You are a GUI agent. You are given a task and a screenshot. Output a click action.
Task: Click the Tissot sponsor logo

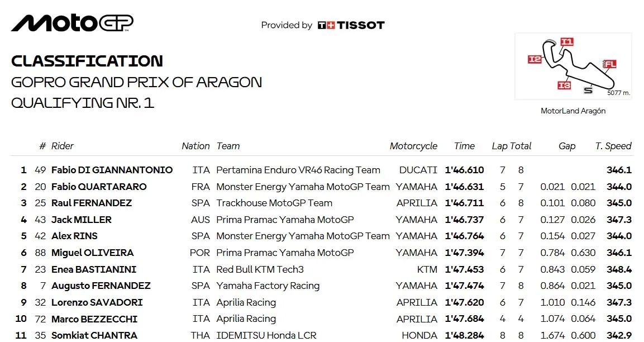[351, 26]
